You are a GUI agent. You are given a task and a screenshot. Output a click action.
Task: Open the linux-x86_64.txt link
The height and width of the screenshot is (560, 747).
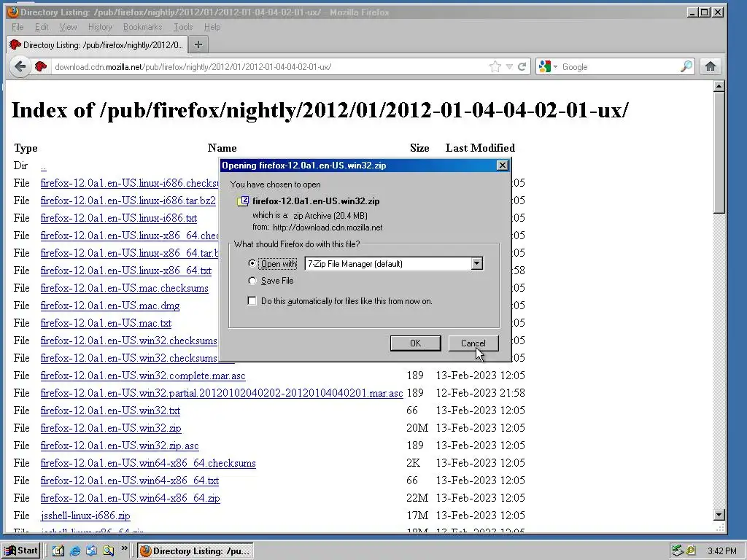click(125, 271)
